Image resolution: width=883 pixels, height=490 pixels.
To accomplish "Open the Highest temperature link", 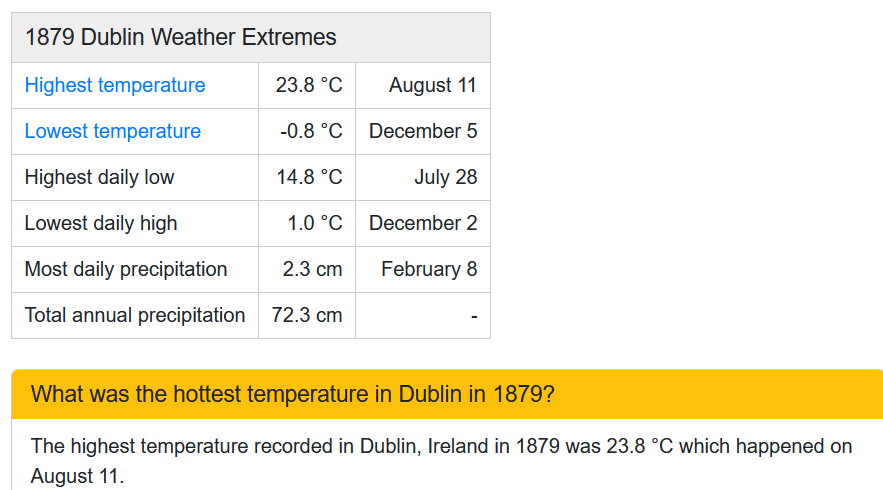I will click(x=115, y=85).
